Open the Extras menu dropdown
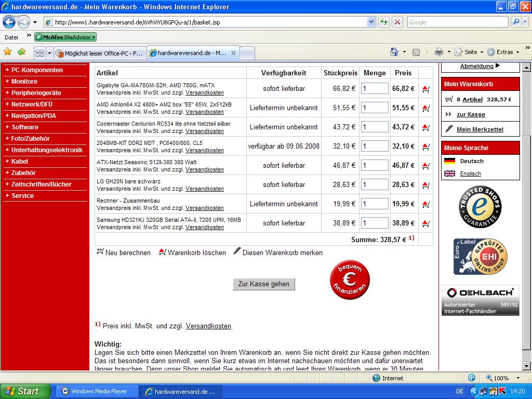 click(503, 52)
